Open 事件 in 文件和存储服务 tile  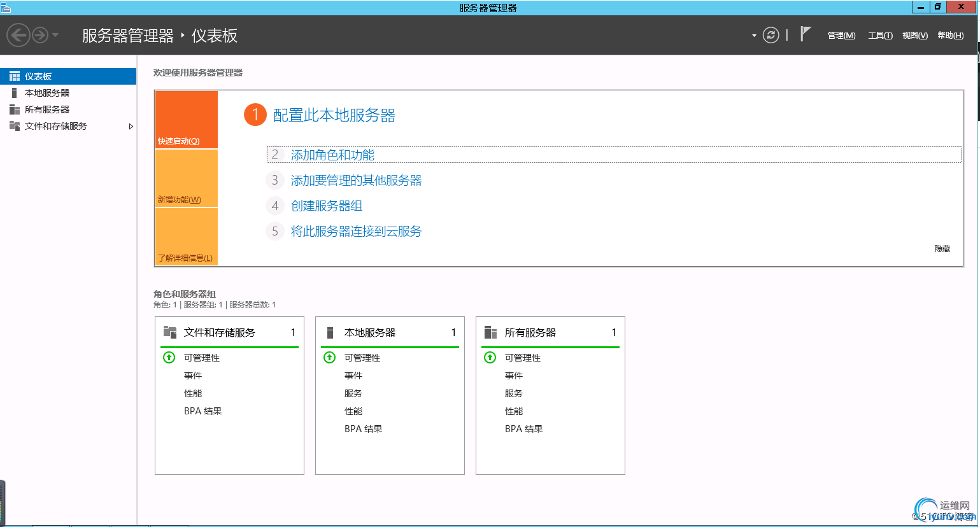pyautogui.click(x=193, y=376)
